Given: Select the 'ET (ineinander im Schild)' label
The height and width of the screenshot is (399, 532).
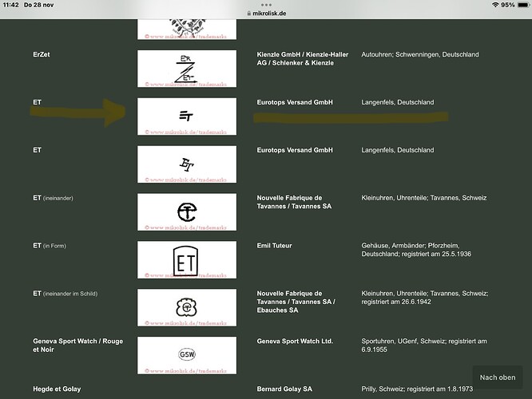Looking at the screenshot, I should coord(66,294).
